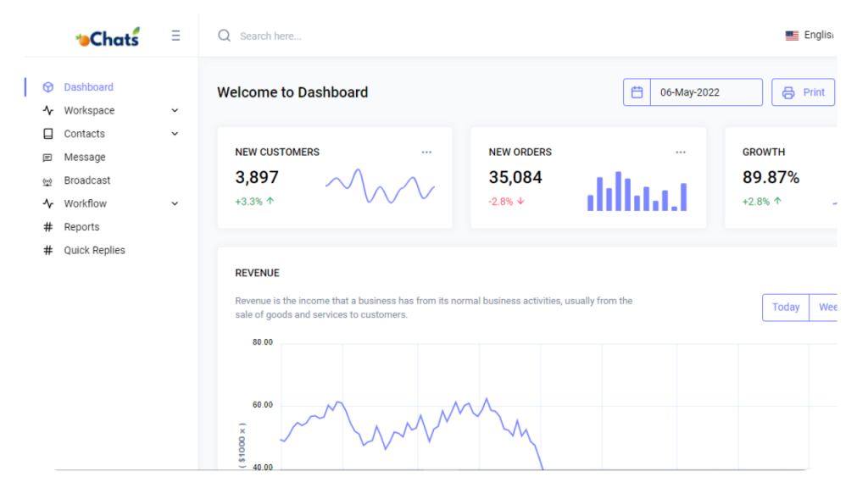Expand the Workspace submenu chevron

pyautogui.click(x=175, y=111)
